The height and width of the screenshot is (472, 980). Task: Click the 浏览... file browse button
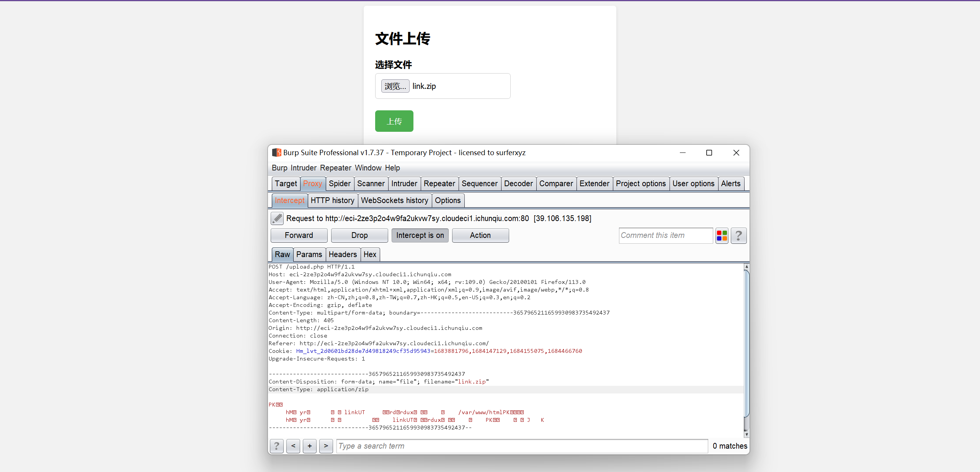pos(395,86)
